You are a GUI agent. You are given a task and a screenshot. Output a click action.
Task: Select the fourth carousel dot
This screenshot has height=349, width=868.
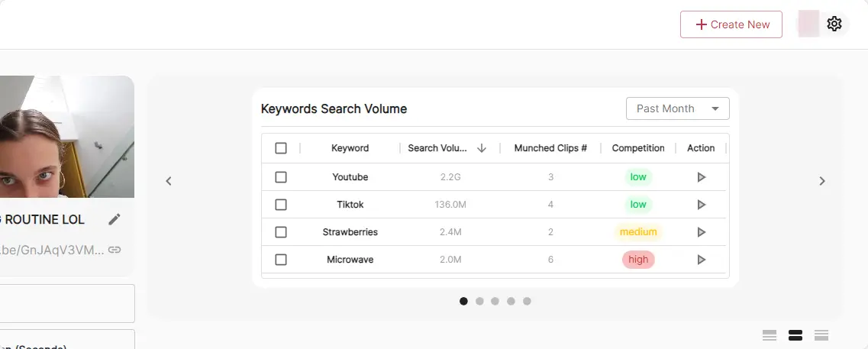(x=511, y=301)
